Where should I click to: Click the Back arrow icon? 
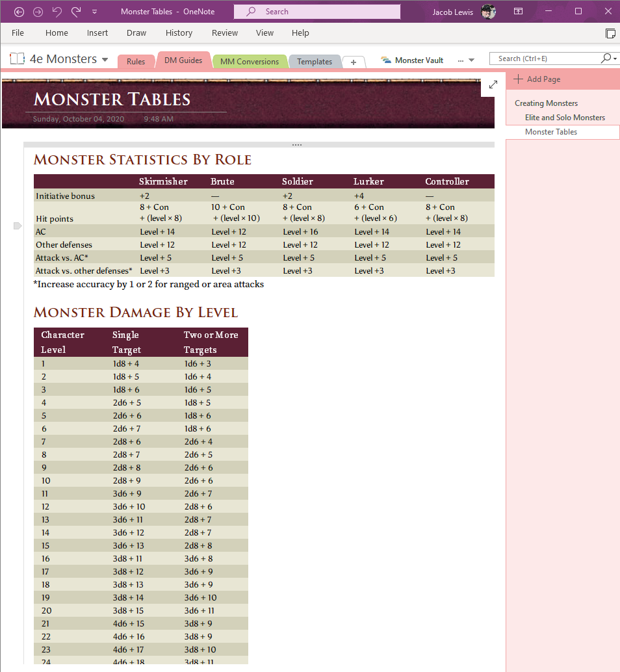[x=19, y=12]
